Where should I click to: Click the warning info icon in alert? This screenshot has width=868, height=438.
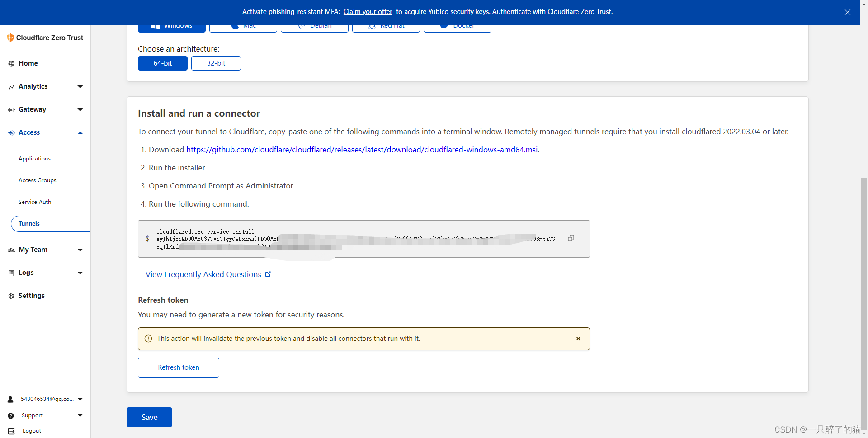(148, 339)
